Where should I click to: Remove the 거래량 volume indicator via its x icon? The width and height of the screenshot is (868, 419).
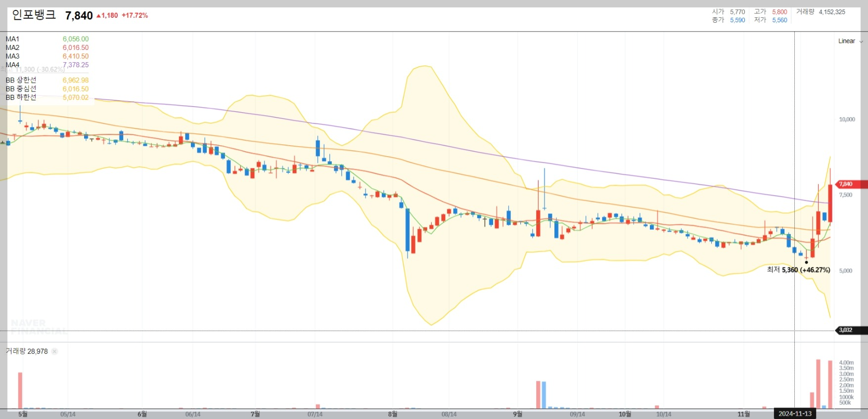point(54,351)
